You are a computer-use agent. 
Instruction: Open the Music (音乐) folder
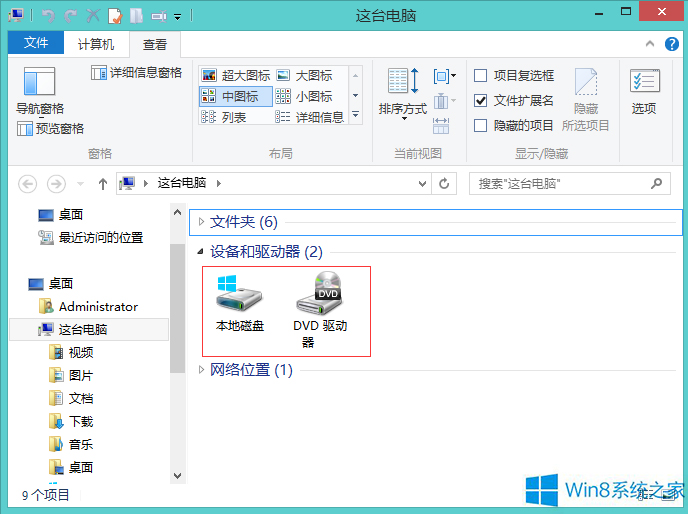71,445
